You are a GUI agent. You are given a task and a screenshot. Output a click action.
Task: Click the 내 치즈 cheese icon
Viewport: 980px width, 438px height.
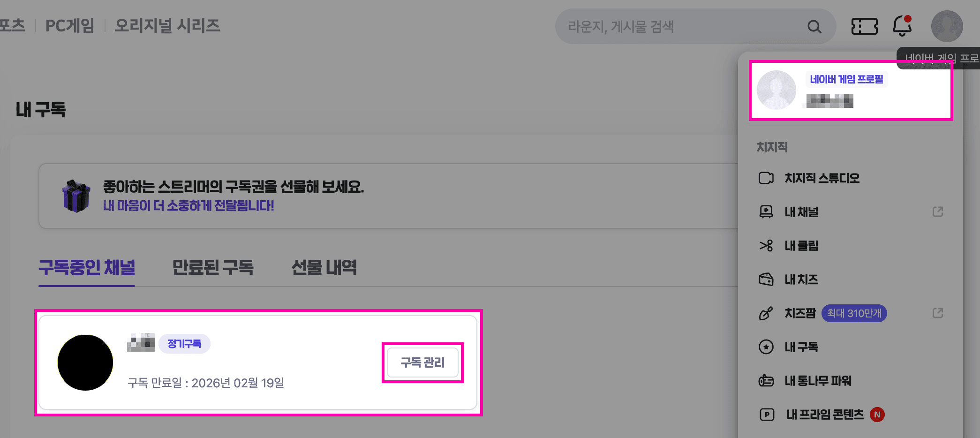click(766, 279)
